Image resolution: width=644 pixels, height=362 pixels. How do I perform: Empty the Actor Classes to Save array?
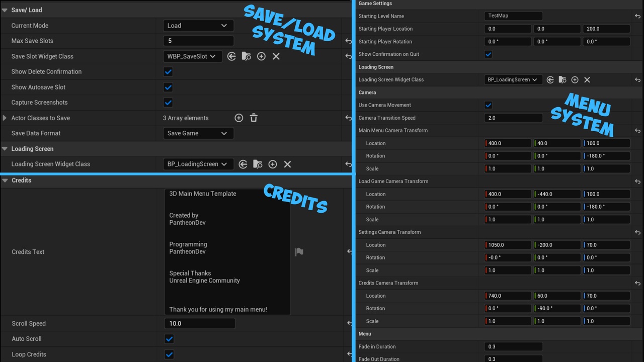click(x=254, y=118)
